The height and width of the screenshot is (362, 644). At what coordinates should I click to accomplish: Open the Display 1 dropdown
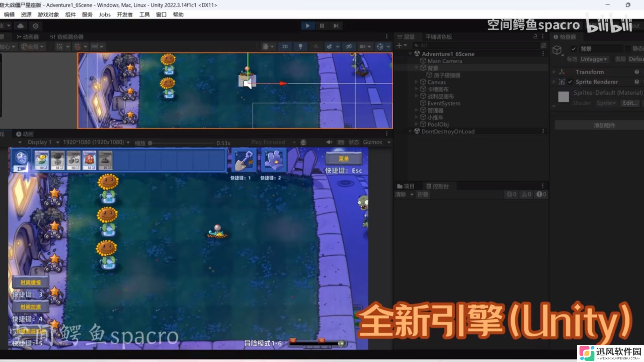43,142
